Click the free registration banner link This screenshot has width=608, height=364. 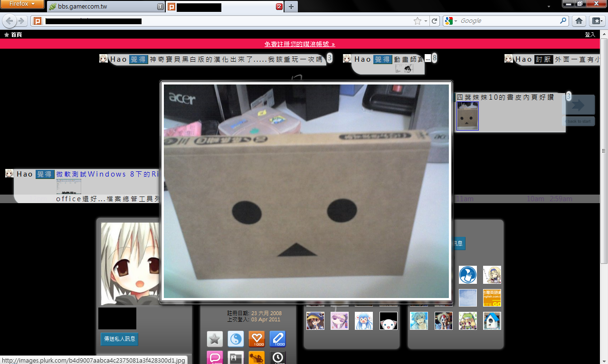(x=300, y=44)
